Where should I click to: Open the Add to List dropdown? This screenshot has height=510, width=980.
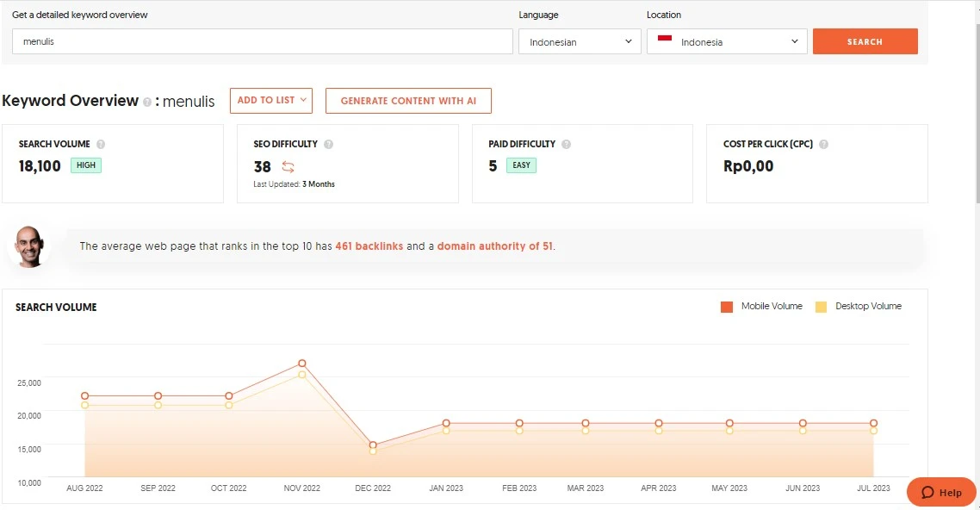coord(270,101)
